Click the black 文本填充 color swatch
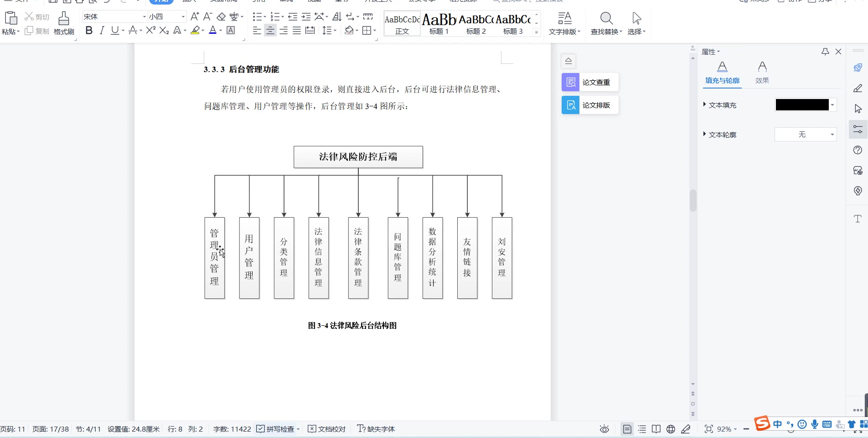The height and width of the screenshot is (438, 868). (x=802, y=105)
